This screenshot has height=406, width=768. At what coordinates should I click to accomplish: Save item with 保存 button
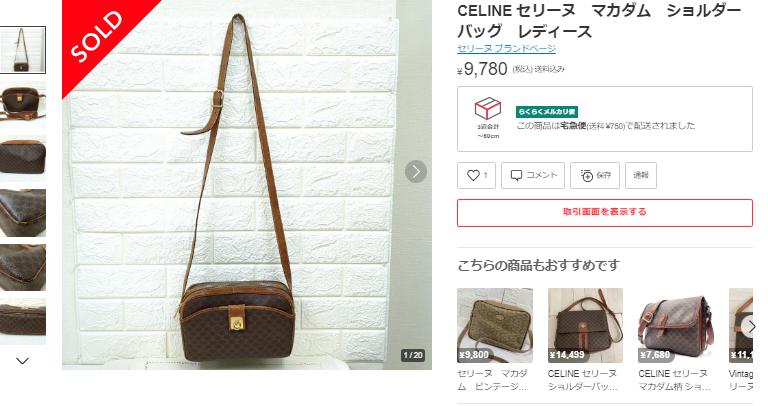click(595, 175)
